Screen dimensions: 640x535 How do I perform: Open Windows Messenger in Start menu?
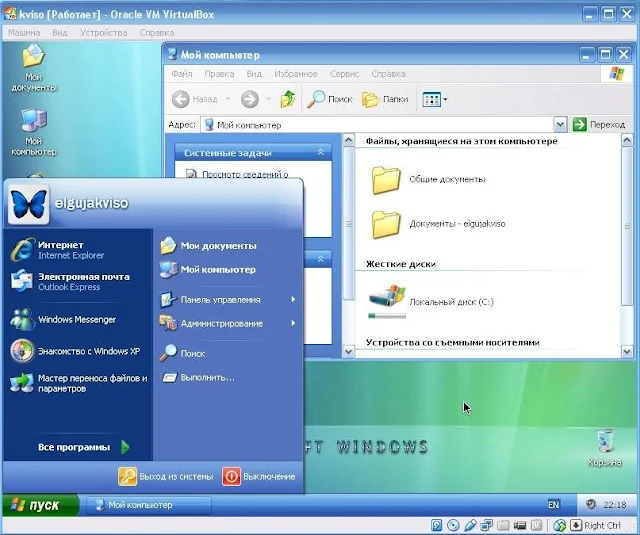63,320
